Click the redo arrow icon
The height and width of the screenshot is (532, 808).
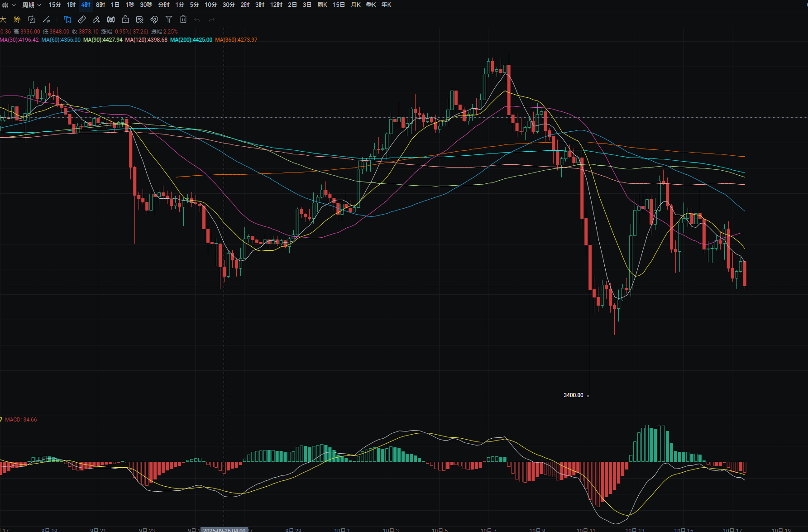[211, 19]
